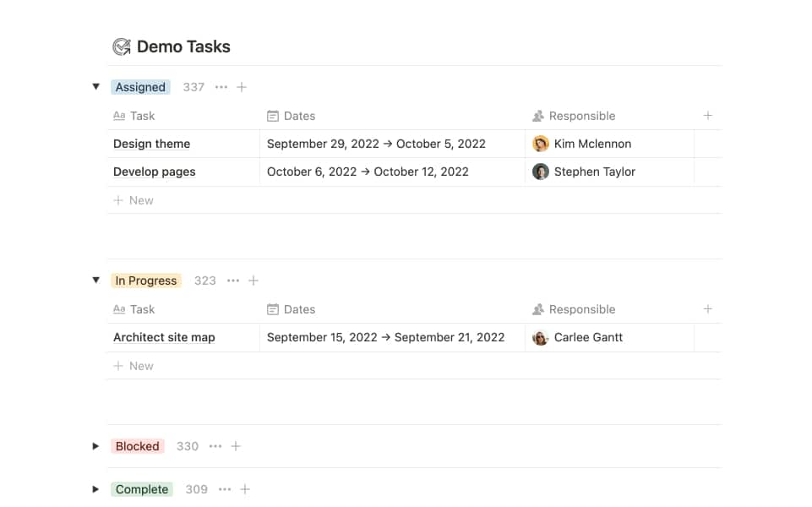
Task: Open the In Progress group three-dot menu
Action: pyautogui.click(x=233, y=281)
